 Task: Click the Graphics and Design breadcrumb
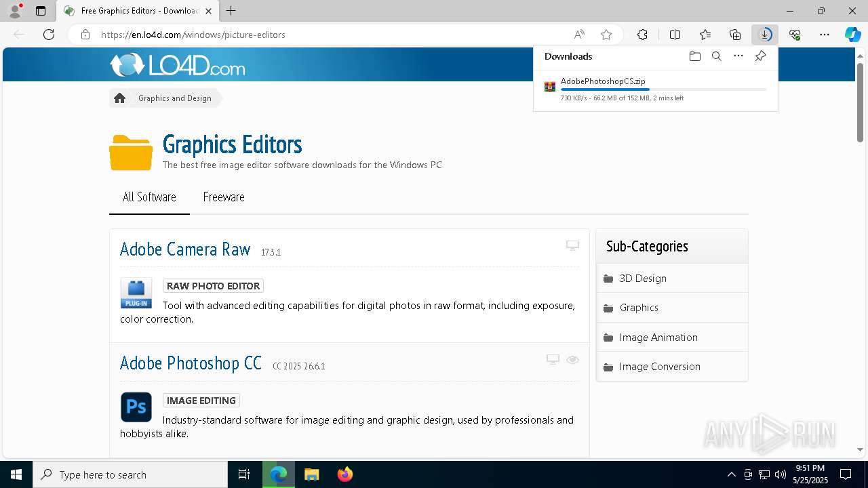[x=175, y=98]
